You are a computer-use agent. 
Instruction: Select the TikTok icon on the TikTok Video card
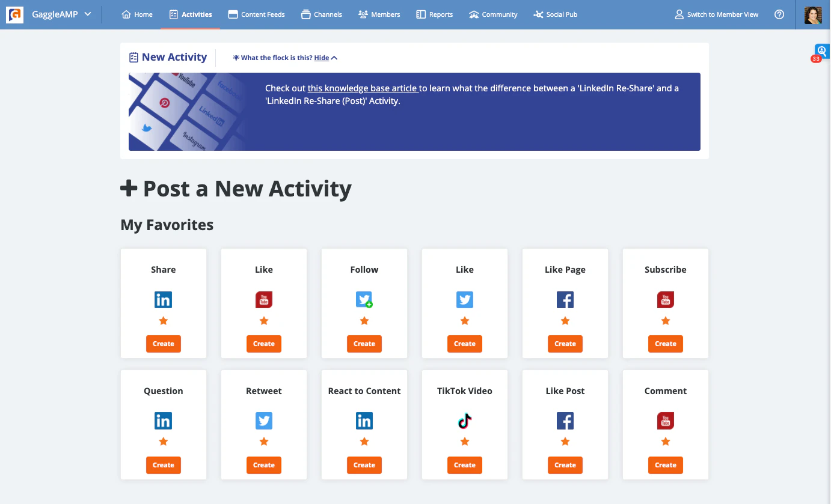464,421
